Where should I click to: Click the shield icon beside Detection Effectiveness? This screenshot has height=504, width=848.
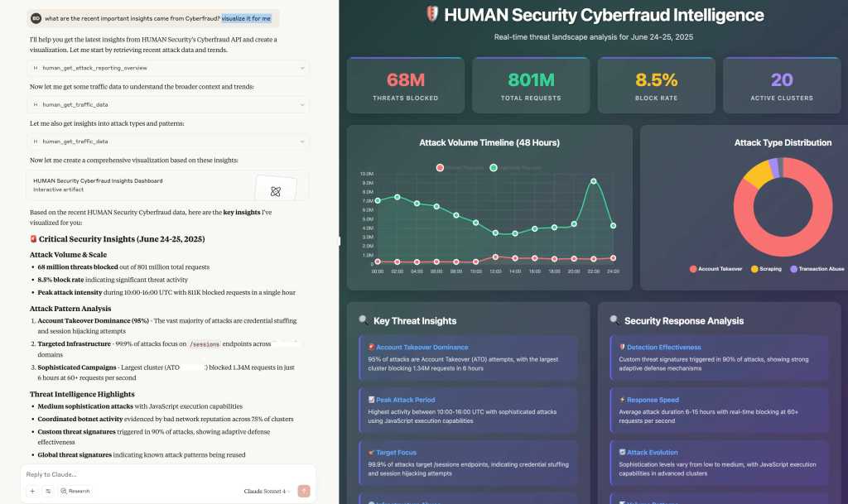click(x=622, y=348)
